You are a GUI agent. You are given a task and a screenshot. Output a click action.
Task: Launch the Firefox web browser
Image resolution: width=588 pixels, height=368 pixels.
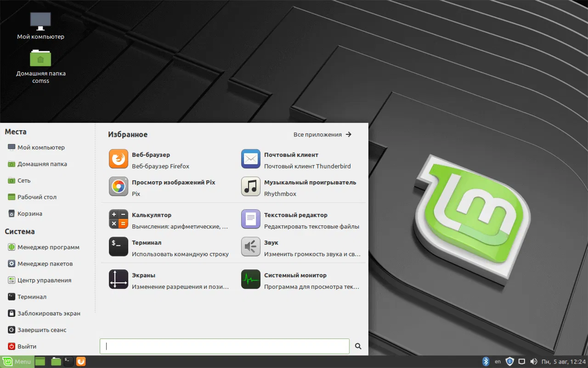[152, 159]
